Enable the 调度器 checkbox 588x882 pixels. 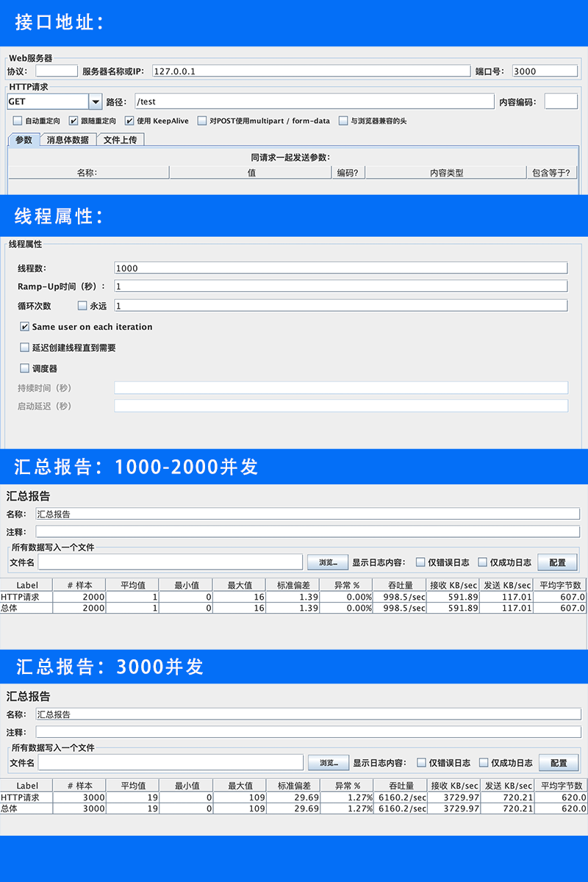click(x=25, y=368)
